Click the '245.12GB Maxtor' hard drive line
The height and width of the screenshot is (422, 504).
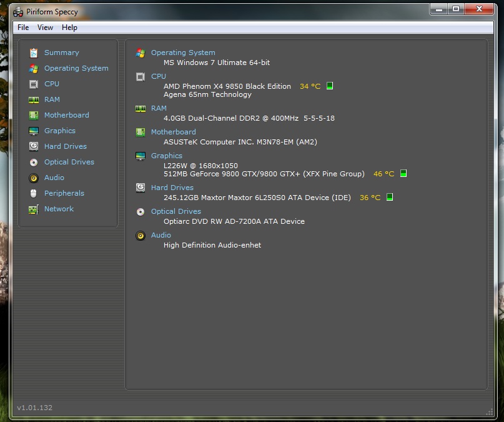coord(257,198)
